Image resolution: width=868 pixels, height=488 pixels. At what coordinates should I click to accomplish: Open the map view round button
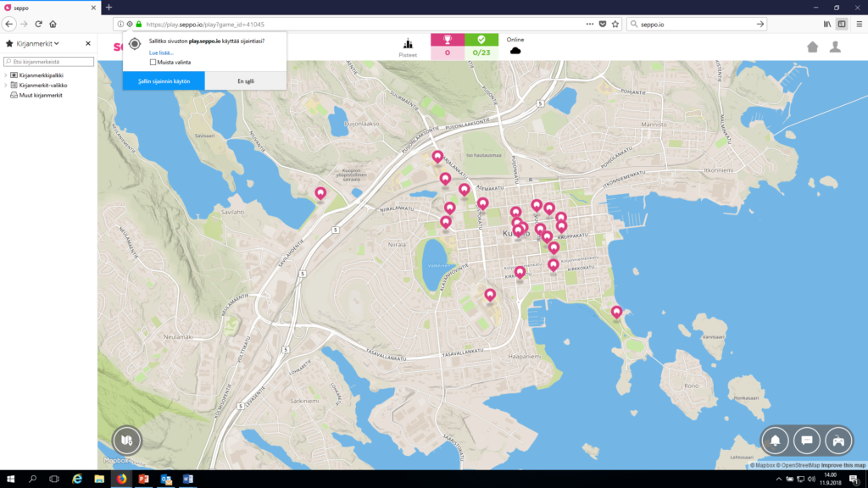coord(127,441)
